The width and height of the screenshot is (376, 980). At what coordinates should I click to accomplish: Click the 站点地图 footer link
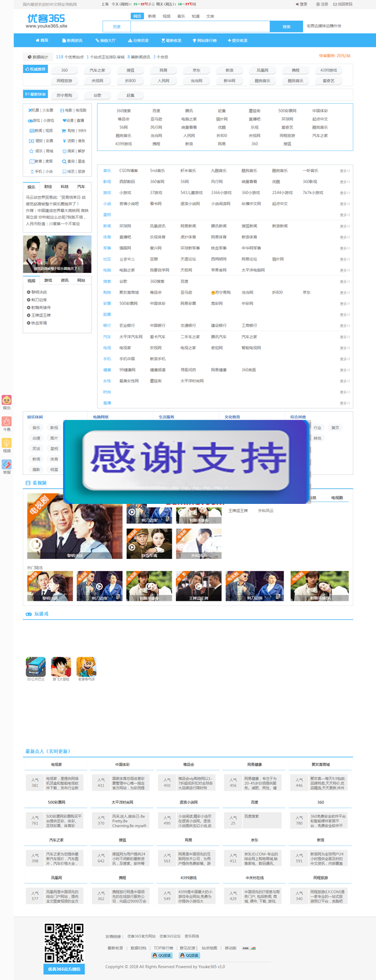tap(209, 948)
